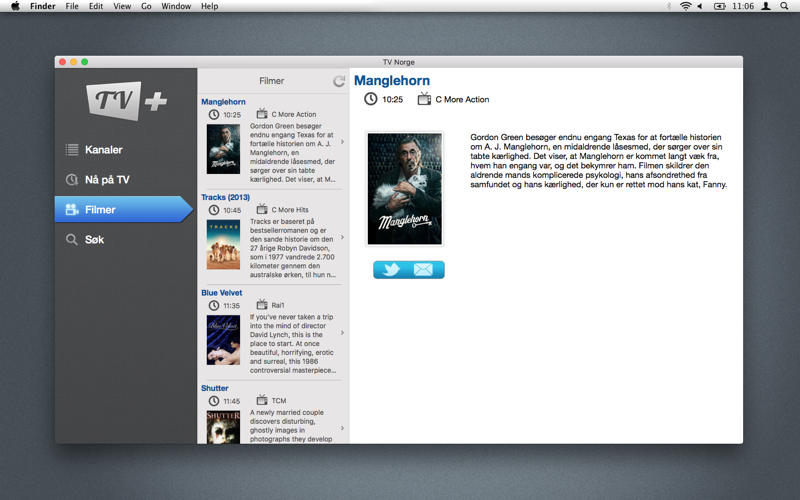Image resolution: width=800 pixels, height=500 pixels.
Task: Click the Kanaler list icon
Action: point(72,149)
